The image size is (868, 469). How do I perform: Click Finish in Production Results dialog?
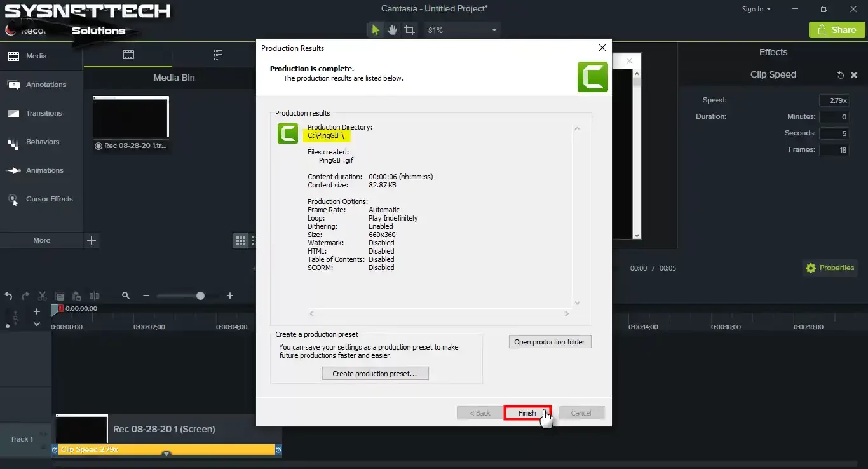(527, 413)
